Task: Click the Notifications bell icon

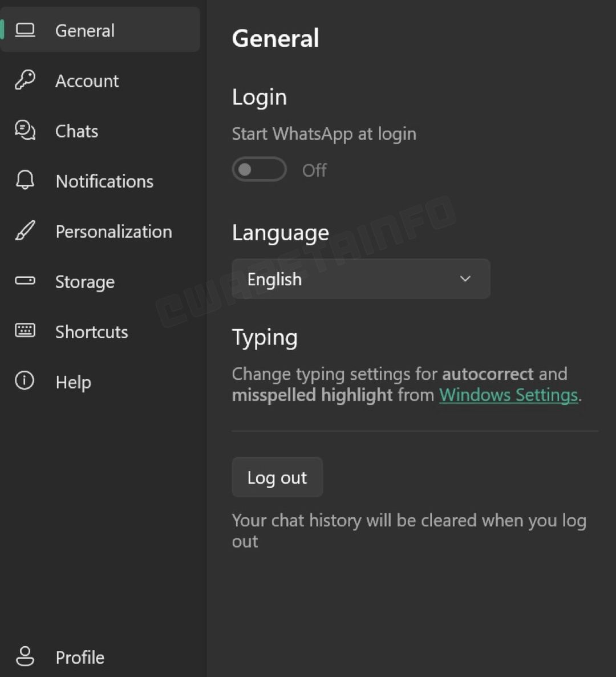Action: point(24,180)
